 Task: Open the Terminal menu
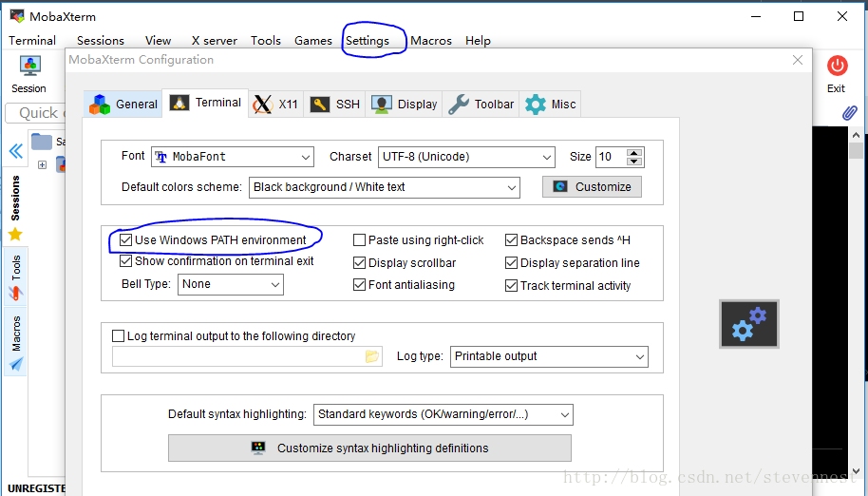click(32, 41)
